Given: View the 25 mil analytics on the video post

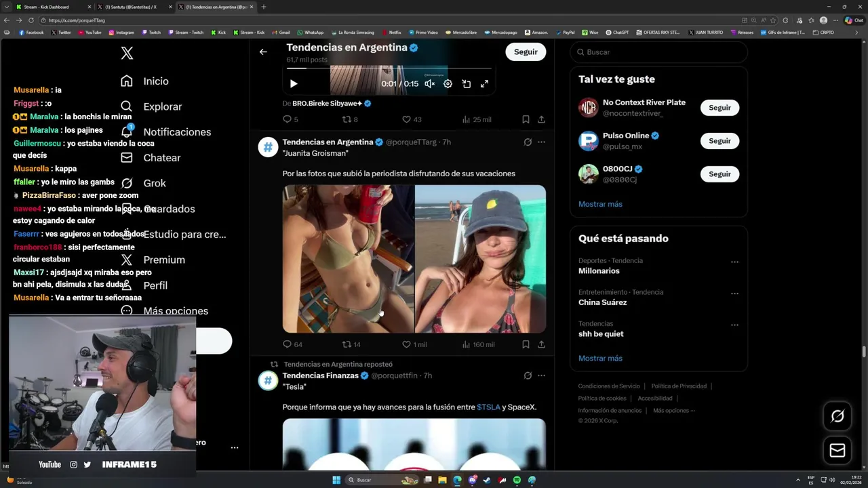Looking at the screenshot, I should pos(477,119).
